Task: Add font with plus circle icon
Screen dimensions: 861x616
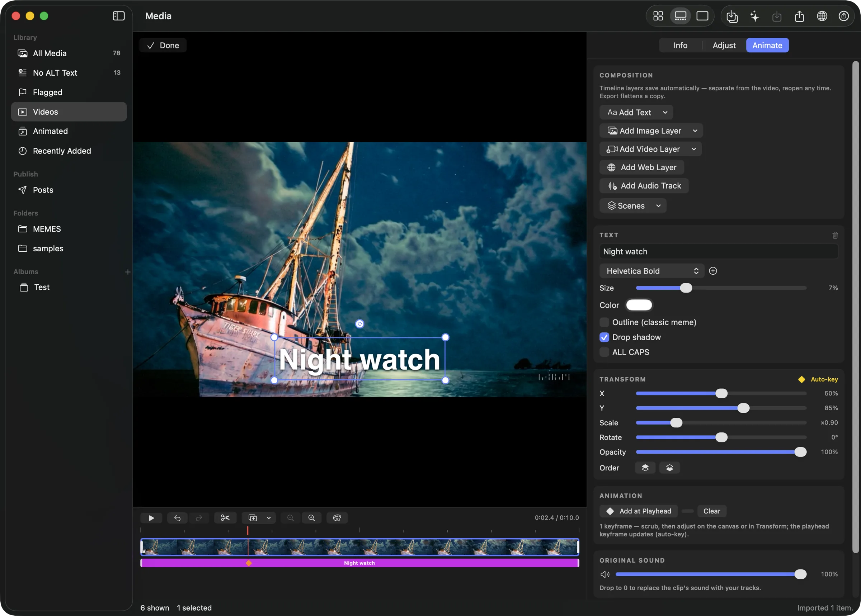Action: point(713,271)
